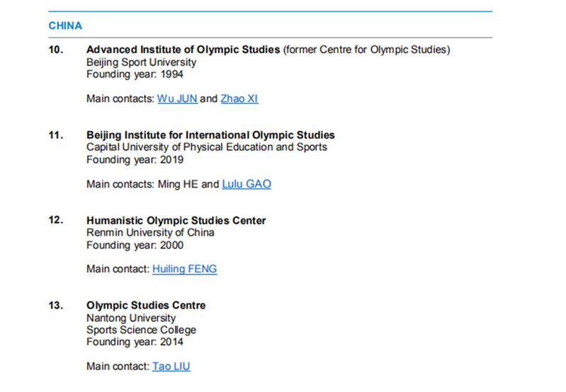The height and width of the screenshot is (392, 566).
Task: Open the Huiling FENG contact link
Action: [x=184, y=269]
